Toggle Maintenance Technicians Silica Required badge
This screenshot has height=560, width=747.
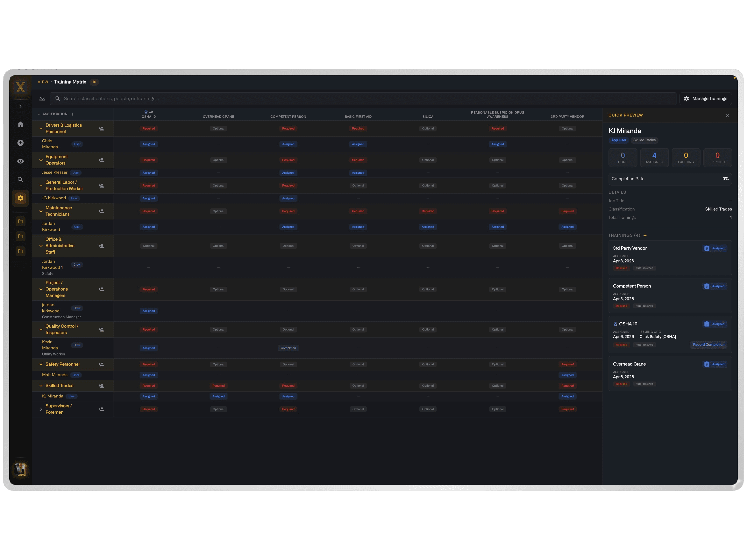click(428, 211)
